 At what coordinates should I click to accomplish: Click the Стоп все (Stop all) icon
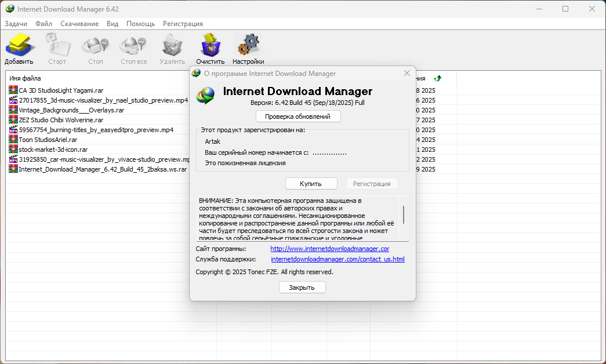pos(133,45)
